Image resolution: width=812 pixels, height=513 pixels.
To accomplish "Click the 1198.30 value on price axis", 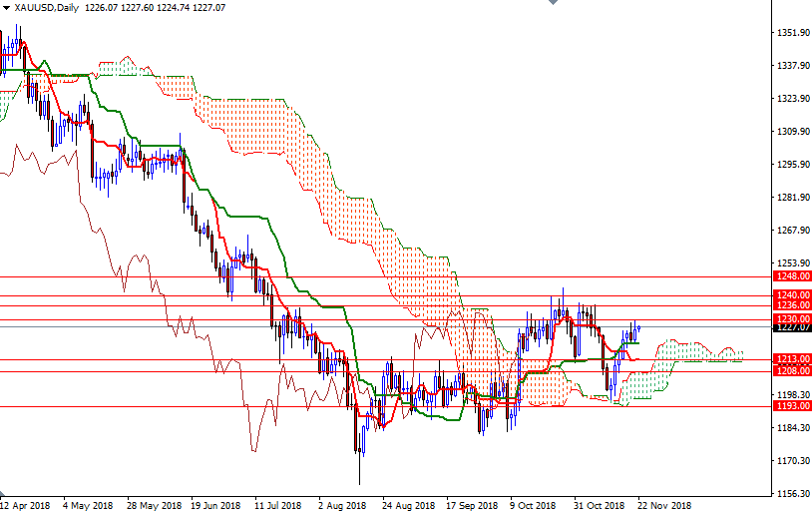I will 793,395.
